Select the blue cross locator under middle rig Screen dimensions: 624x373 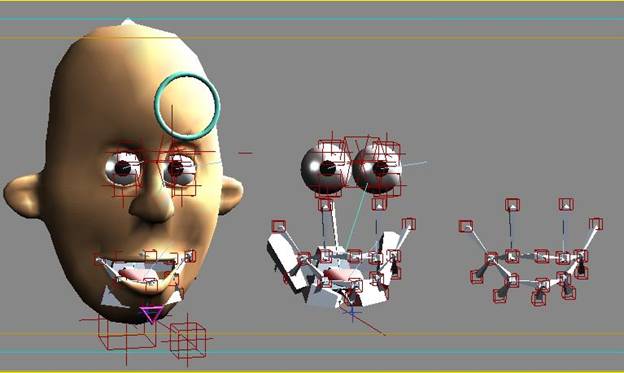352,312
